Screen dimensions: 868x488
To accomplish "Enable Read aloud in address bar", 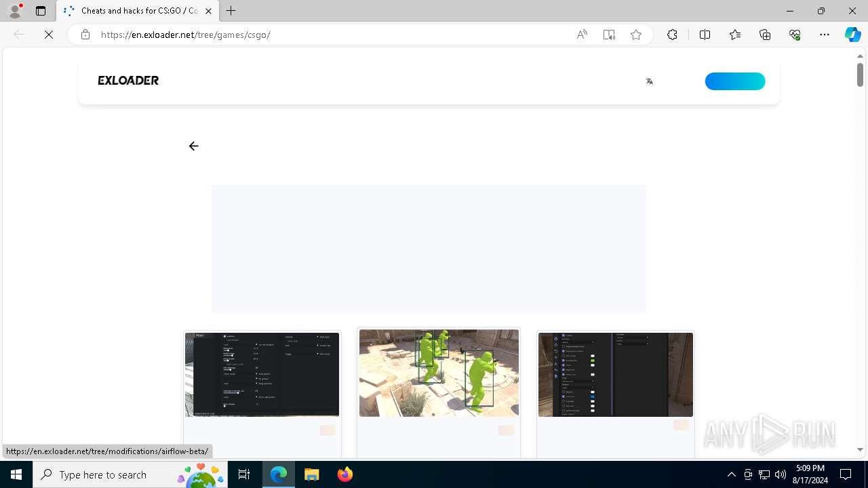I will (x=582, y=35).
